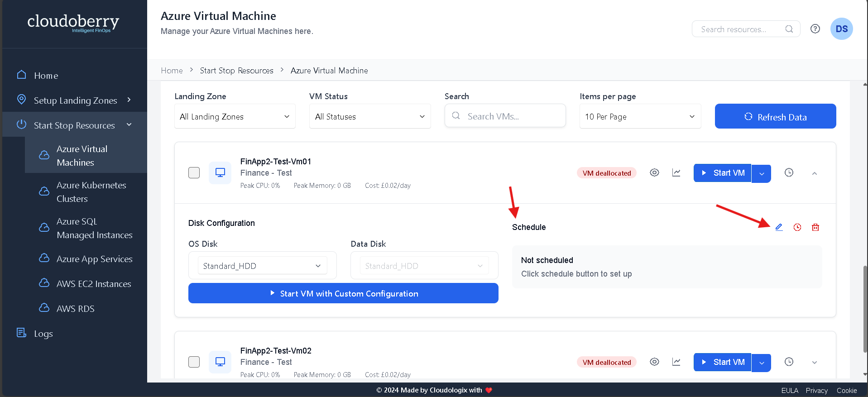Open Logs in the sidebar
The width and height of the screenshot is (868, 397).
point(43,334)
